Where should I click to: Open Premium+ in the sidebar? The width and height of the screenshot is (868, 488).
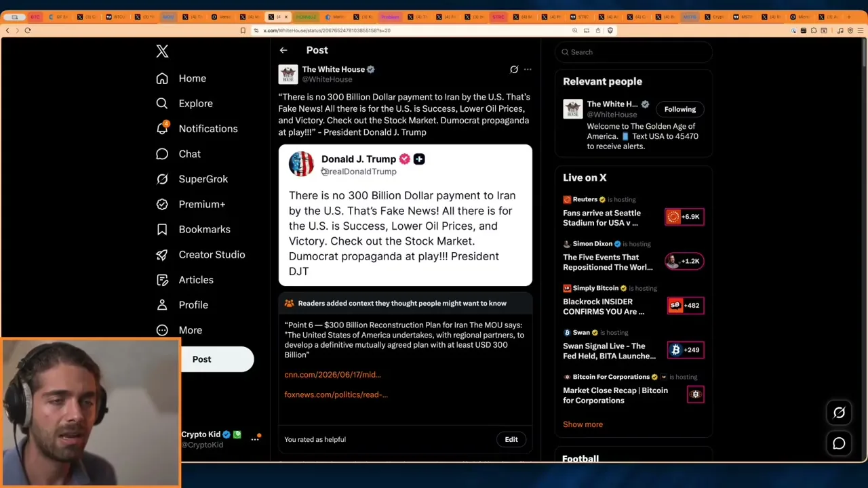pos(191,204)
